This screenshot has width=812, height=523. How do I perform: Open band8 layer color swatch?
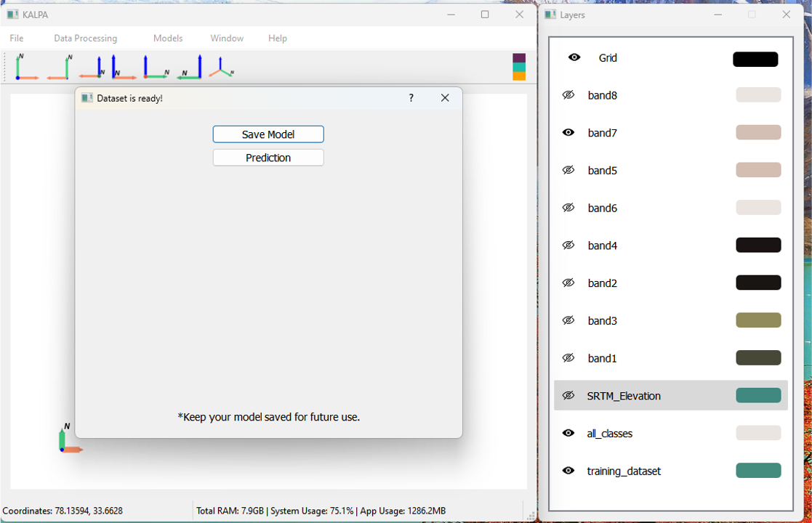tap(758, 94)
